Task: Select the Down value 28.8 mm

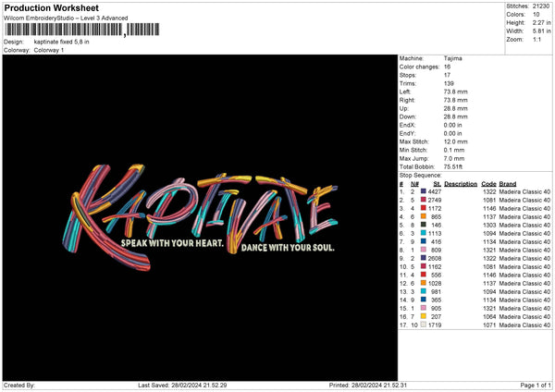Action: point(455,116)
